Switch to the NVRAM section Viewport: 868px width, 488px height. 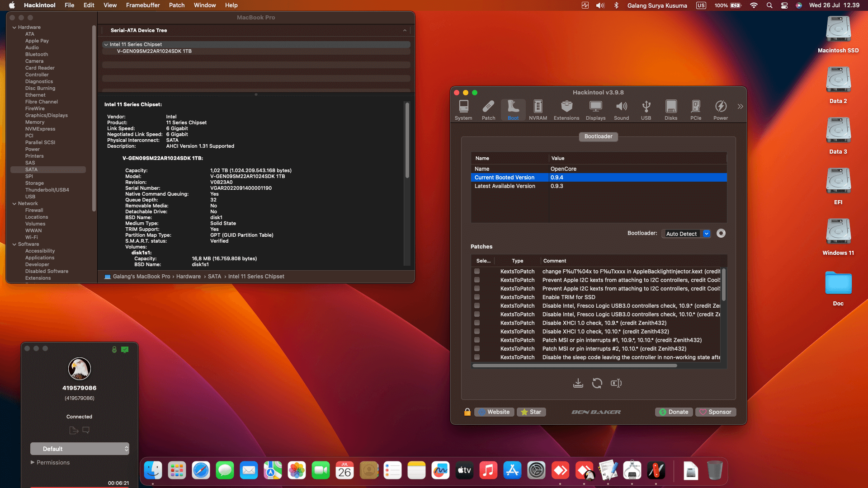pyautogui.click(x=538, y=110)
